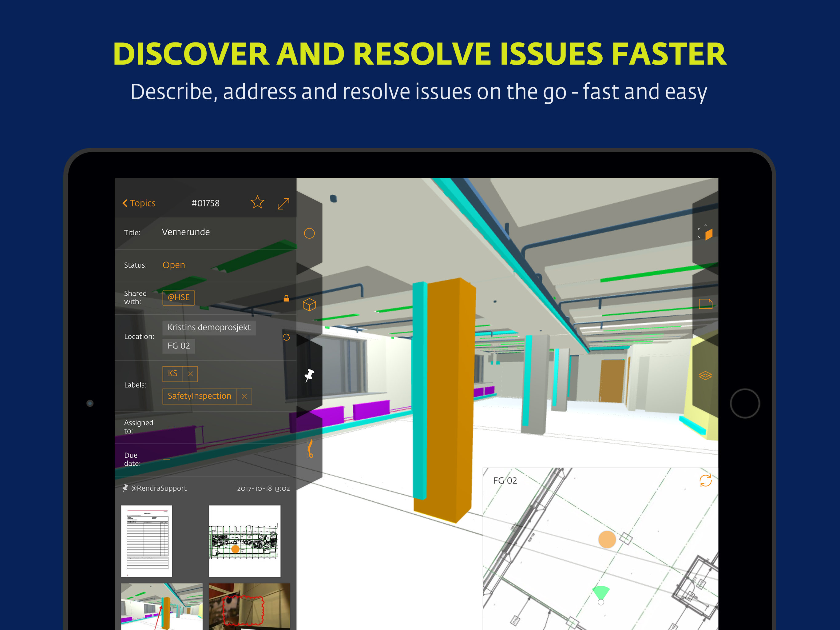Toggle the object selection mode icon
The image size is (840, 630).
706,233
